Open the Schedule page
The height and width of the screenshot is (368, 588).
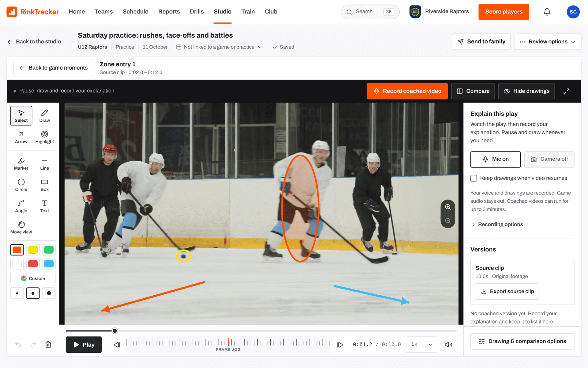135,12
